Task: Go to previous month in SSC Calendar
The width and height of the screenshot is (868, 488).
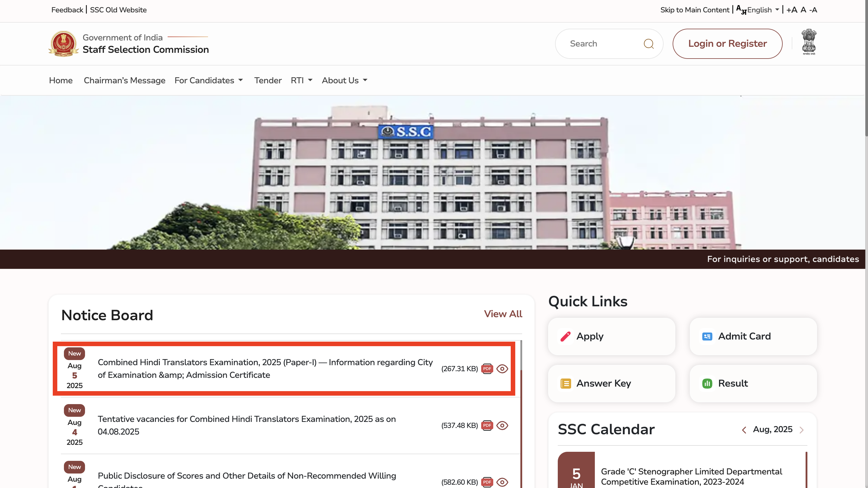Action: coord(744,430)
